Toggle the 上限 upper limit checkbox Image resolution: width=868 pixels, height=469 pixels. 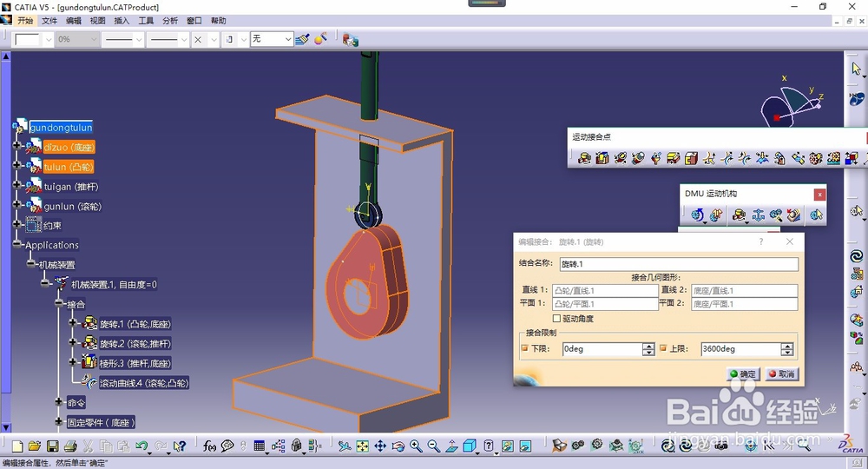(x=663, y=348)
